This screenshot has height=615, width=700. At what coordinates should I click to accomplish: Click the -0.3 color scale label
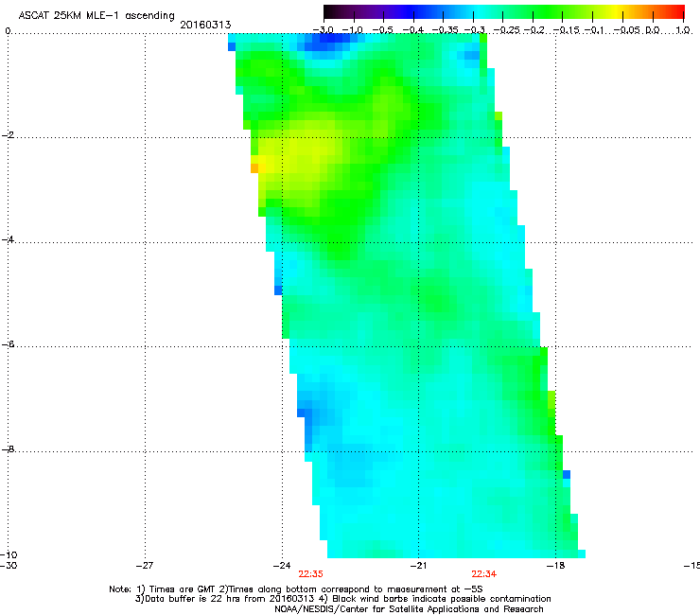[474, 30]
